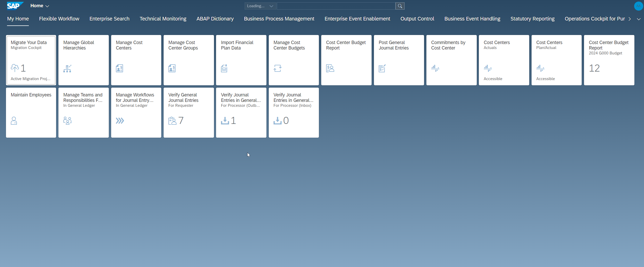The width and height of the screenshot is (644, 267).
Task: Click the money-person icon on first Cost Center Budget Report
Action: click(x=330, y=68)
